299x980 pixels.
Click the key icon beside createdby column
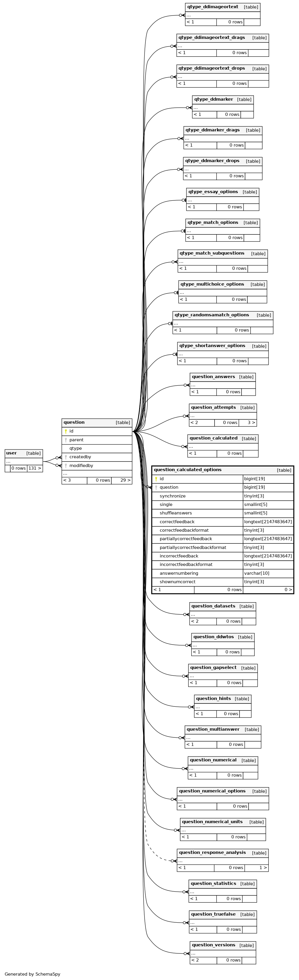[65, 457]
